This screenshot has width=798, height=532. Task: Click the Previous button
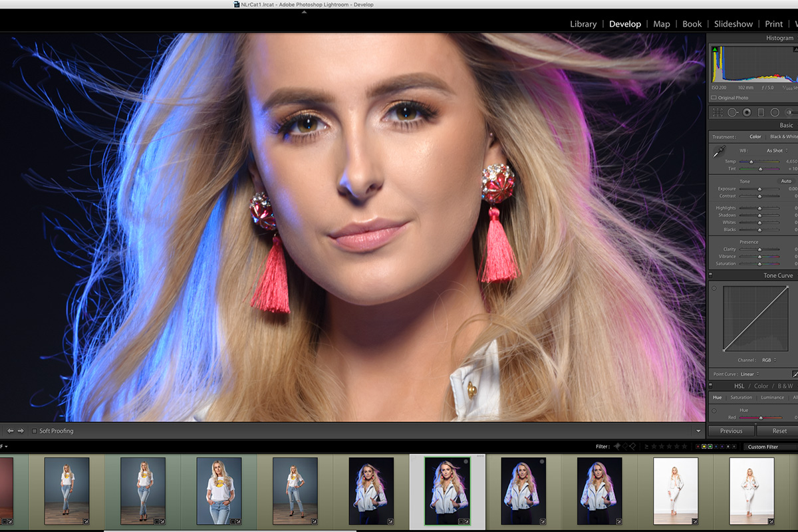coord(731,431)
